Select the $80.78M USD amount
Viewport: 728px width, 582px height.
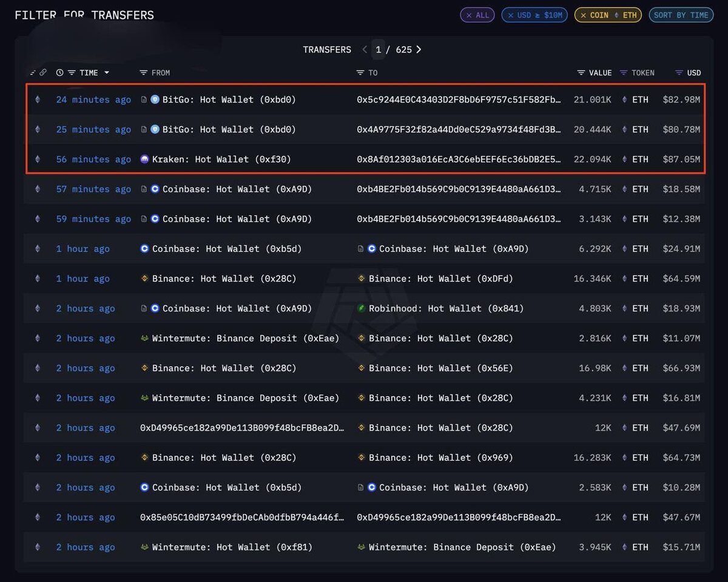681,129
